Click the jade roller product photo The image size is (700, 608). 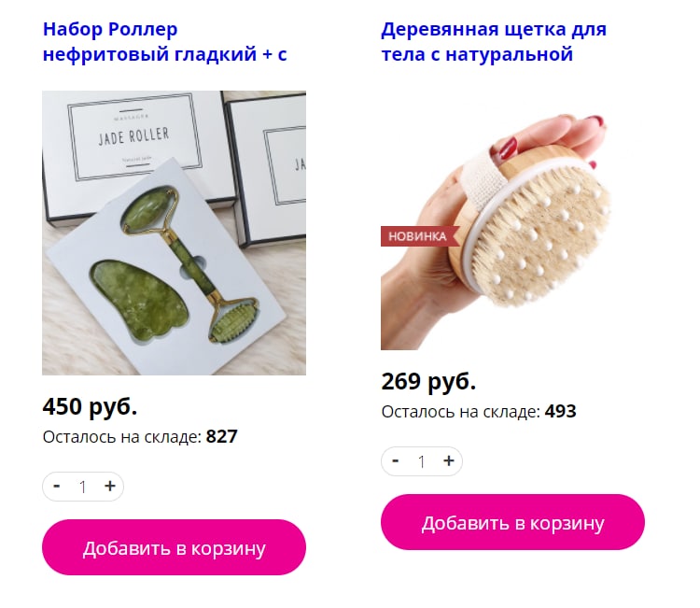pos(175,233)
